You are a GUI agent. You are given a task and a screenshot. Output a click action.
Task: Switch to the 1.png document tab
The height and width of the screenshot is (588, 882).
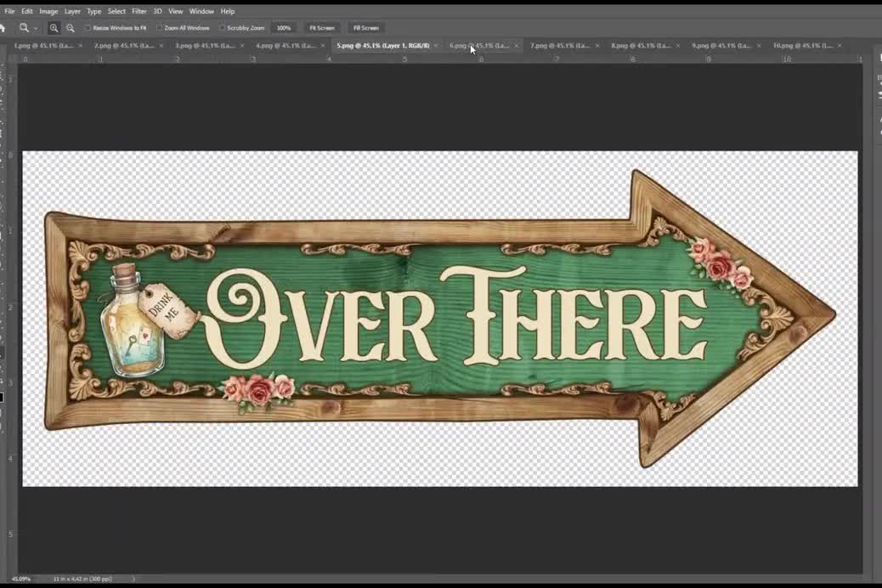pyautogui.click(x=44, y=46)
